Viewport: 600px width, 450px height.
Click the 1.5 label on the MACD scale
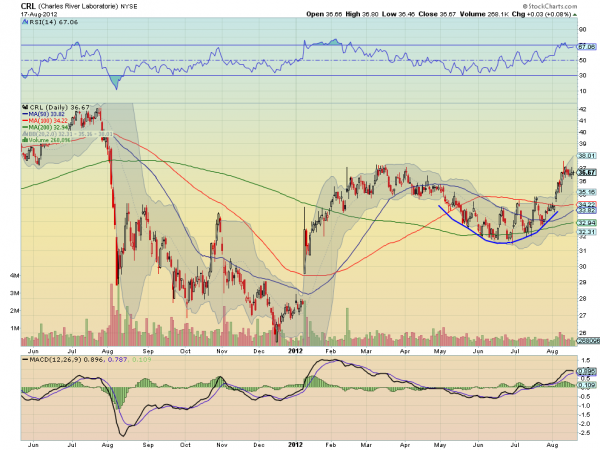tap(585, 360)
